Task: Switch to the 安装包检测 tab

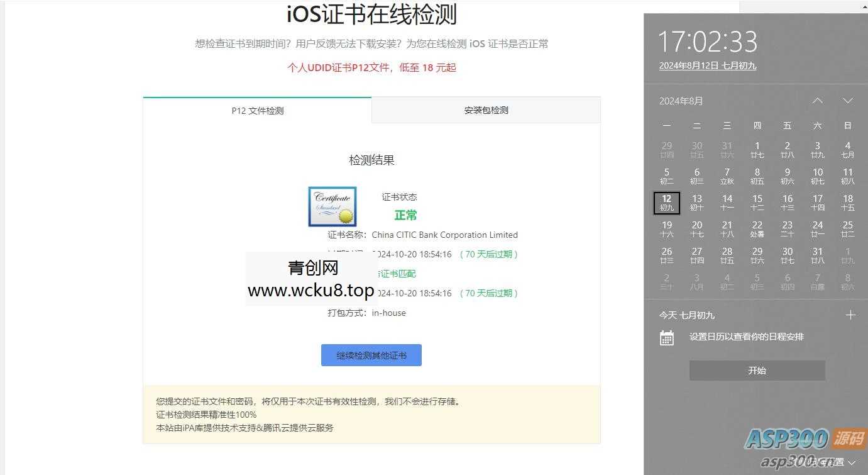Action: click(x=485, y=110)
